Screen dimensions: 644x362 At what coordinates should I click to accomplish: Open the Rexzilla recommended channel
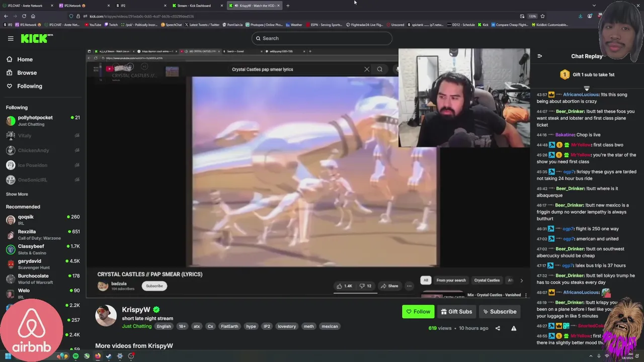(43, 235)
